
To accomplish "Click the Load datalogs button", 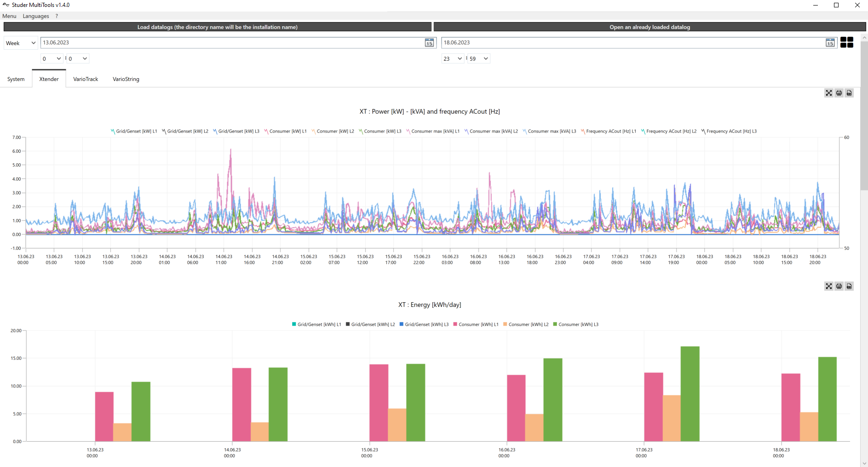I will pyautogui.click(x=217, y=27).
